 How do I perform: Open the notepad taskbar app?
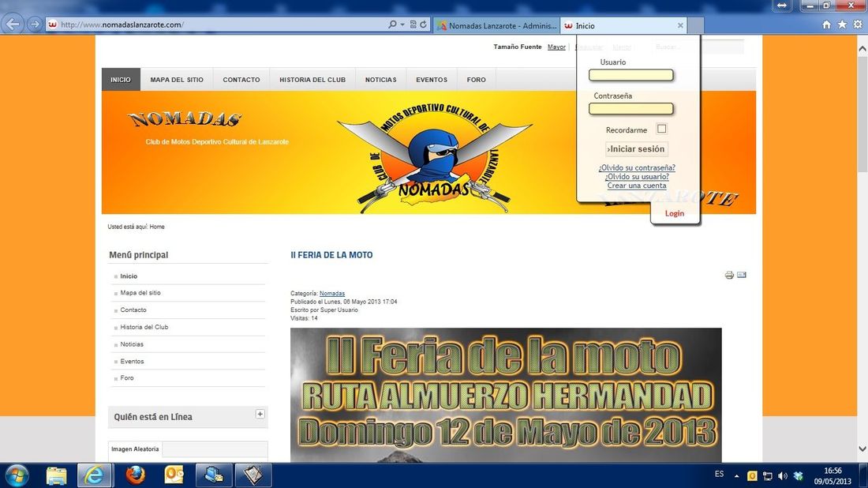253,475
